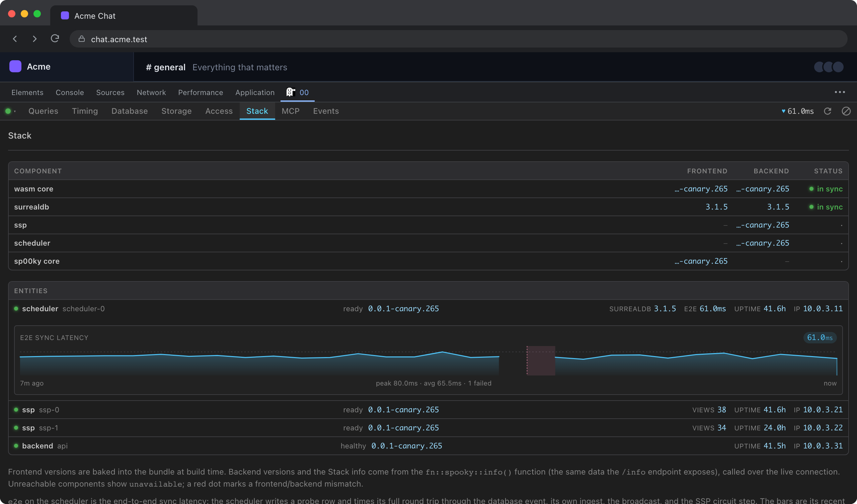Click the # general channel title
857x504 pixels.
(x=166, y=67)
